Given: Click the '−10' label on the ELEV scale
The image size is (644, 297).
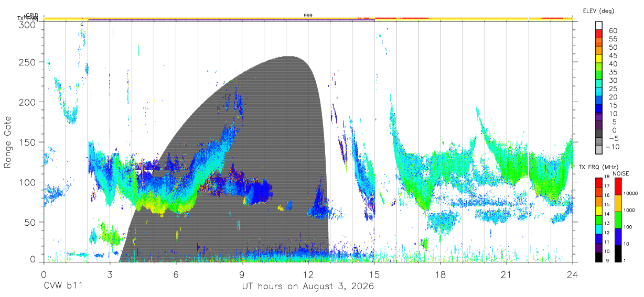Looking at the screenshot, I should [x=613, y=147].
